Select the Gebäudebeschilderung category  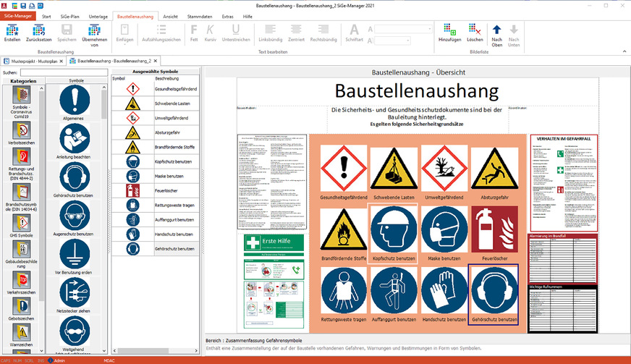tap(21, 255)
